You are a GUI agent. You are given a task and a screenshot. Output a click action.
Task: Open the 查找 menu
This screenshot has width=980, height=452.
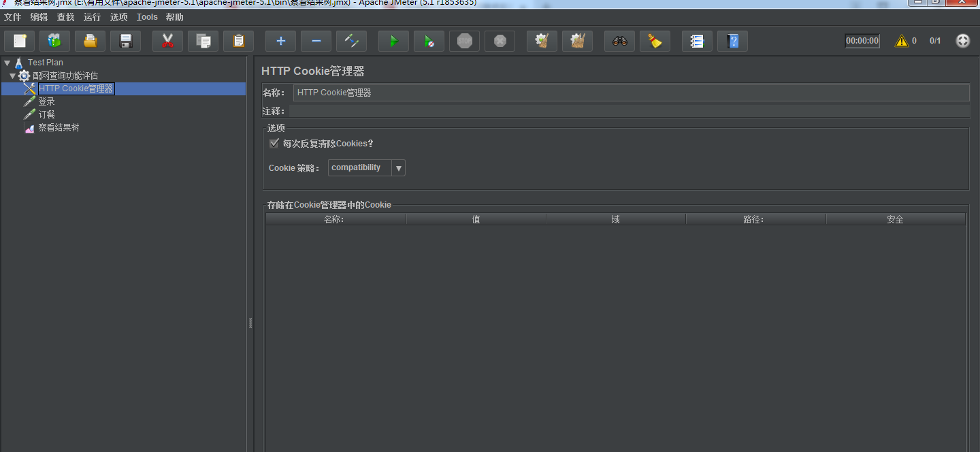click(65, 17)
